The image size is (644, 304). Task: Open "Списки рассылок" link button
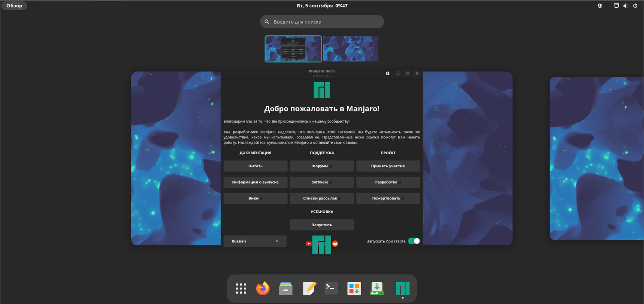(322, 198)
